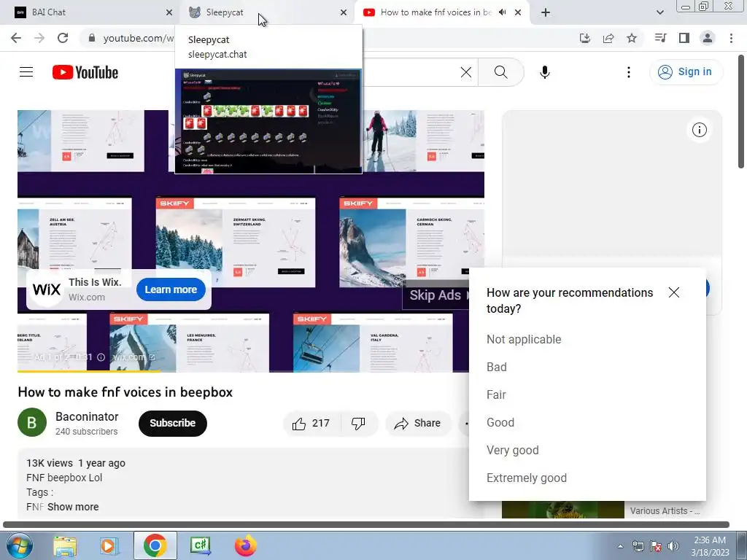The height and width of the screenshot is (560, 747).
Task: Click the address bar URL
Action: coord(138,38)
